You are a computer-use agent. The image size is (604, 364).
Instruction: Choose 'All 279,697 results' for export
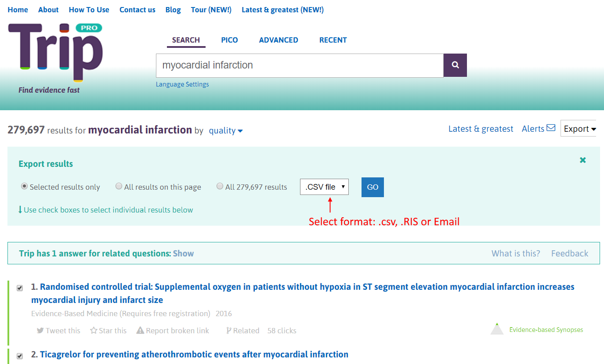[220, 186]
